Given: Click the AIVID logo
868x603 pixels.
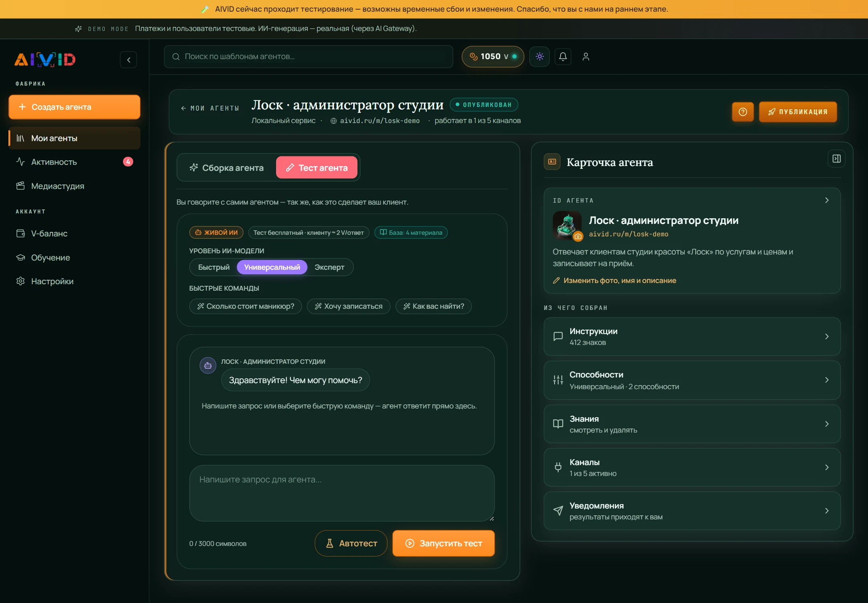Looking at the screenshot, I should pos(45,59).
